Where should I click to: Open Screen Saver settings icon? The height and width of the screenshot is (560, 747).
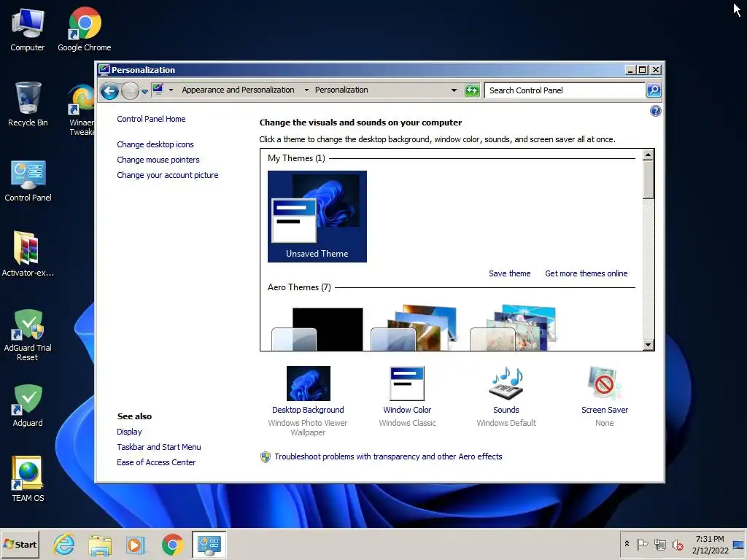pyautogui.click(x=604, y=384)
